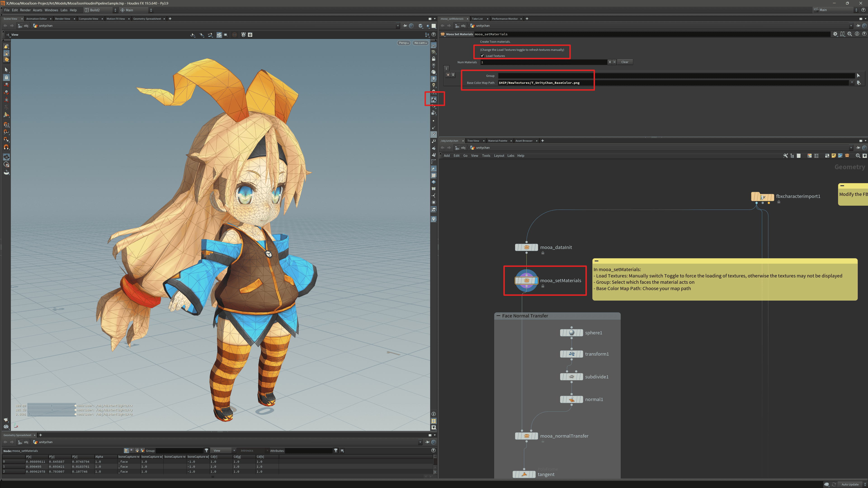Find a node with the network search icon
This screenshot has height=488, width=868.
pos(858,156)
